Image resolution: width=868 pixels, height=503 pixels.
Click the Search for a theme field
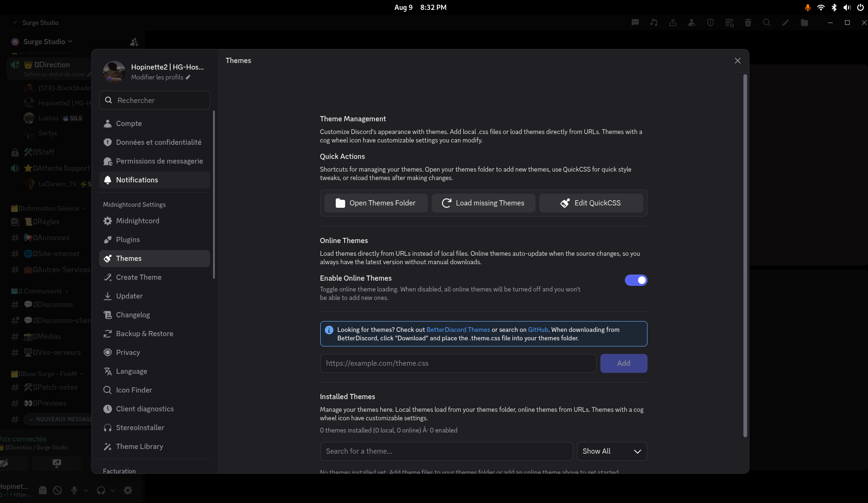tap(446, 451)
